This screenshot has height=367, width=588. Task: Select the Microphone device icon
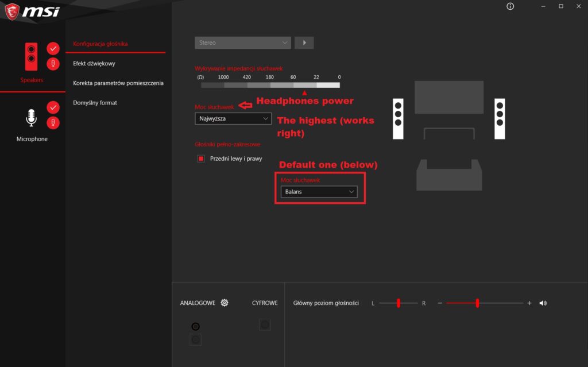pyautogui.click(x=31, y=118)
